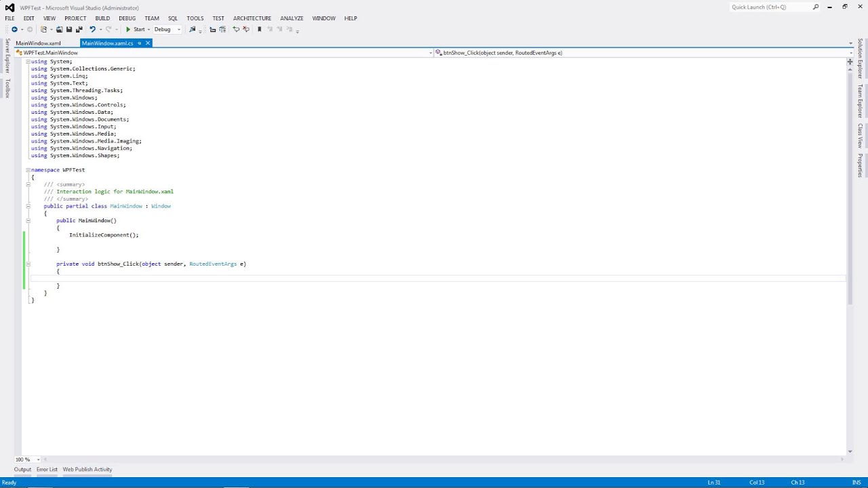Open the ARCHITECTURE menu
This screenshot has width=868, height=488.
click(252, 18)
